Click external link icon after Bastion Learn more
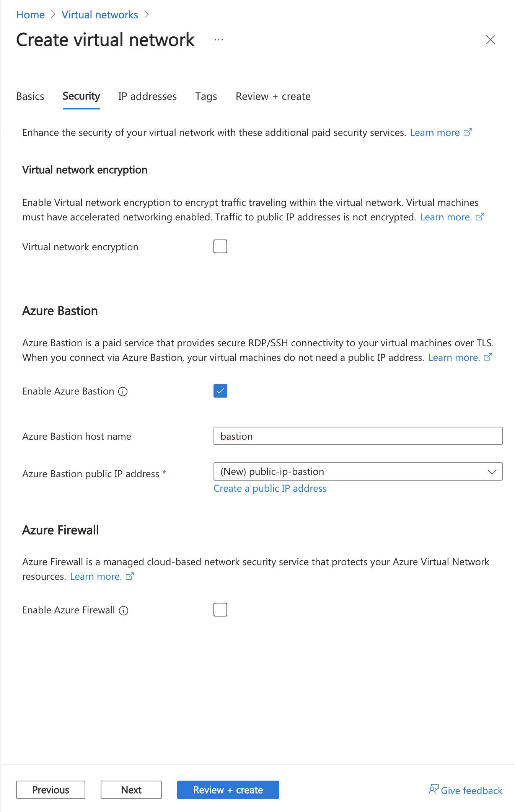The width and height of the screenshot is (515, 812). coord(488,357)
